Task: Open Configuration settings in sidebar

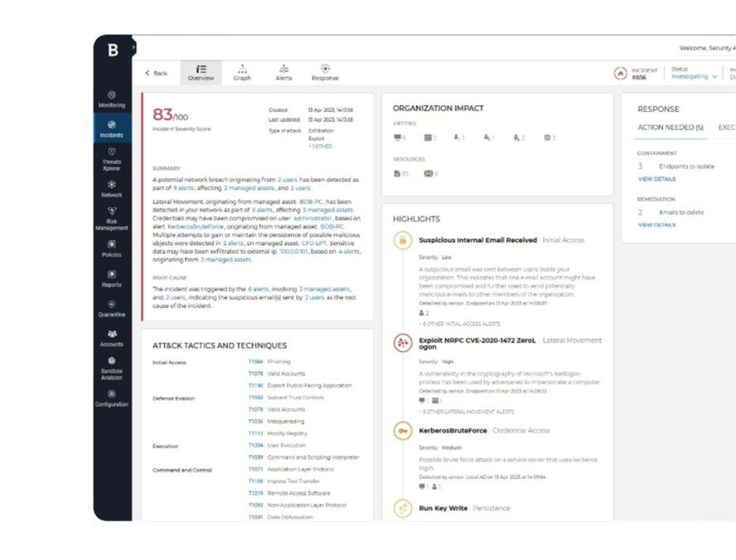Action: [x=112, y=398]
